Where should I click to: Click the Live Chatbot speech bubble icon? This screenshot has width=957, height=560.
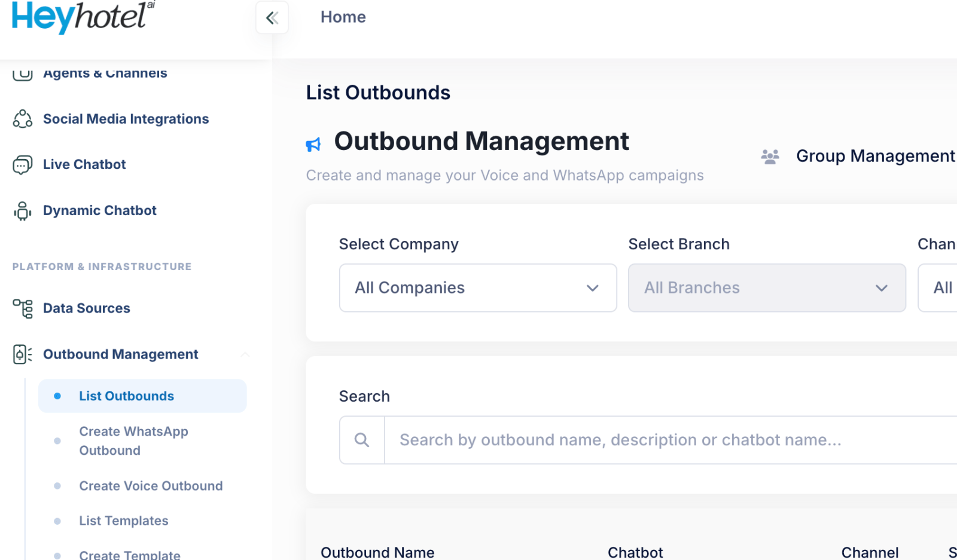[23, 164]
